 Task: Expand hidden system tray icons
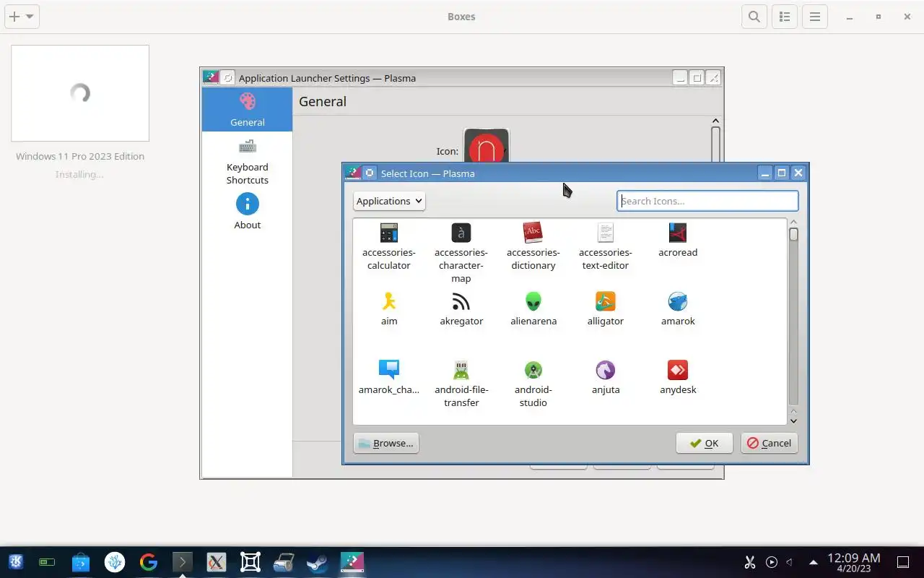click(x=814, y=562)
